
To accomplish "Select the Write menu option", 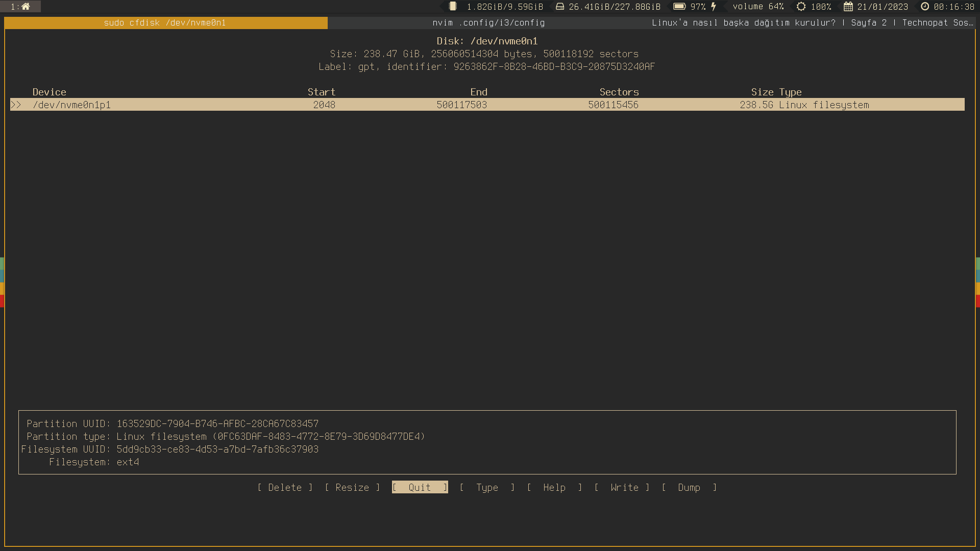I will (x=624, y=488).
